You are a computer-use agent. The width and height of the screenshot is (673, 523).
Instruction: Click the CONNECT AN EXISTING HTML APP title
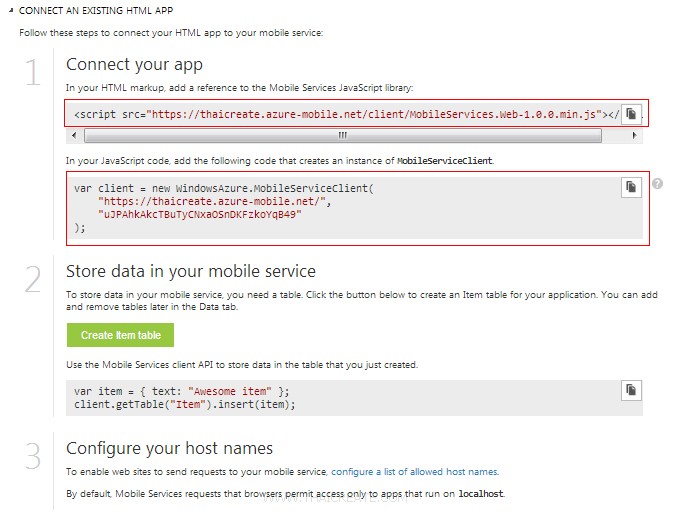tap(94, 10)
